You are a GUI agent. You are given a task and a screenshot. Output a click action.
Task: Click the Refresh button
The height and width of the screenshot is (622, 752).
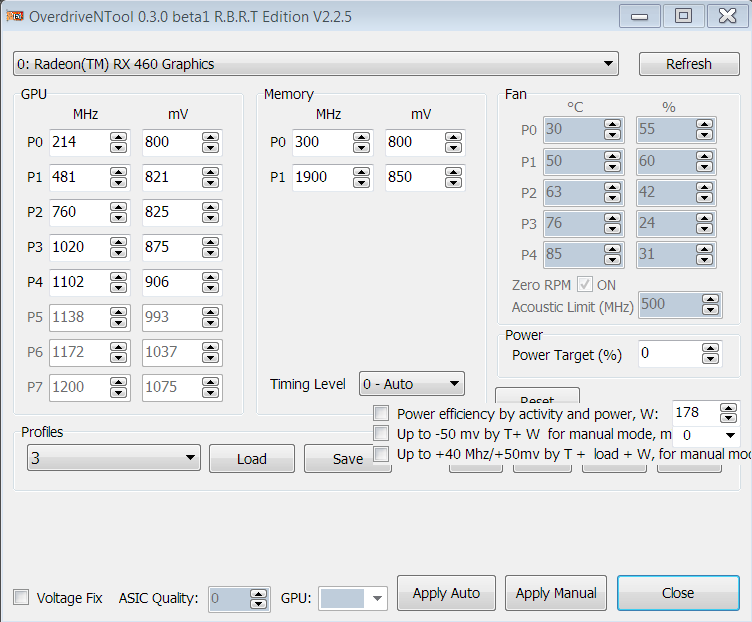[689, 64]
